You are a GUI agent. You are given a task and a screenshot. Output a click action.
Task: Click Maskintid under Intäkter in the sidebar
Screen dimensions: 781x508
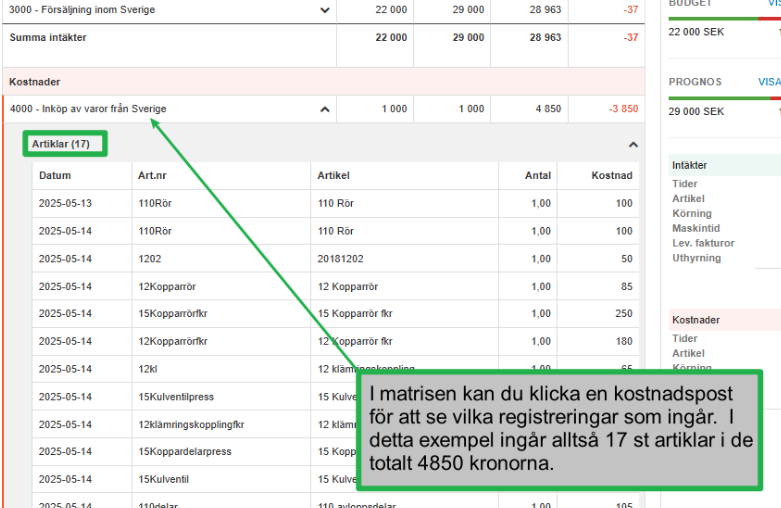pyautogui.click(x=696, y=228)
